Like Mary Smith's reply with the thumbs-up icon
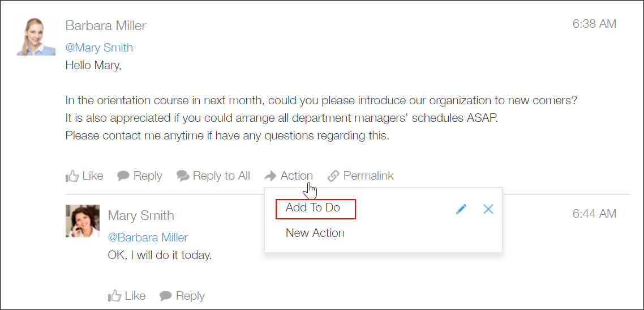The width and height of the screenshot is (644, 310). 115,296
